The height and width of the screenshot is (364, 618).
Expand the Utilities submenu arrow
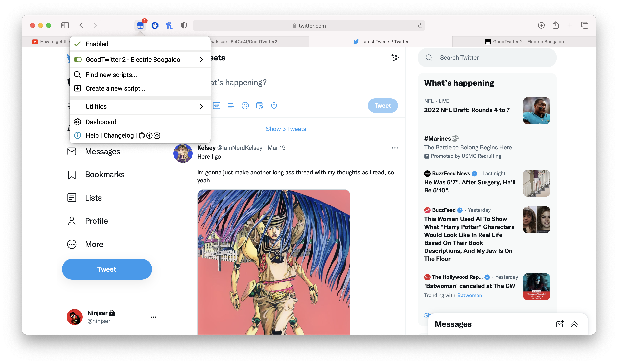pos(201,107)
